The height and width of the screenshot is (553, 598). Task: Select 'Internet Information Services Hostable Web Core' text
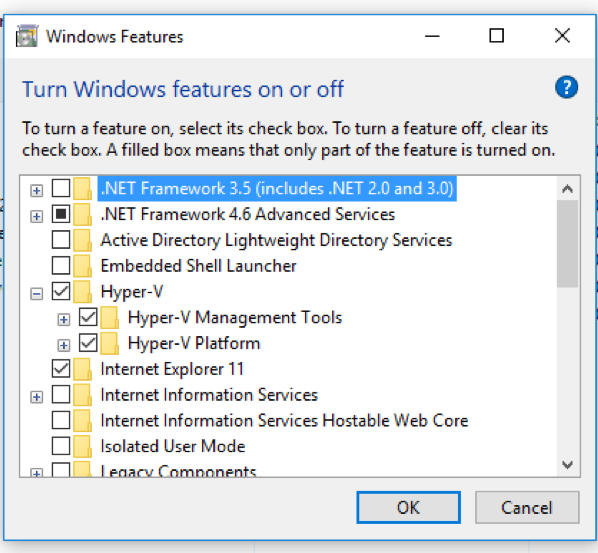coord(284,421)
